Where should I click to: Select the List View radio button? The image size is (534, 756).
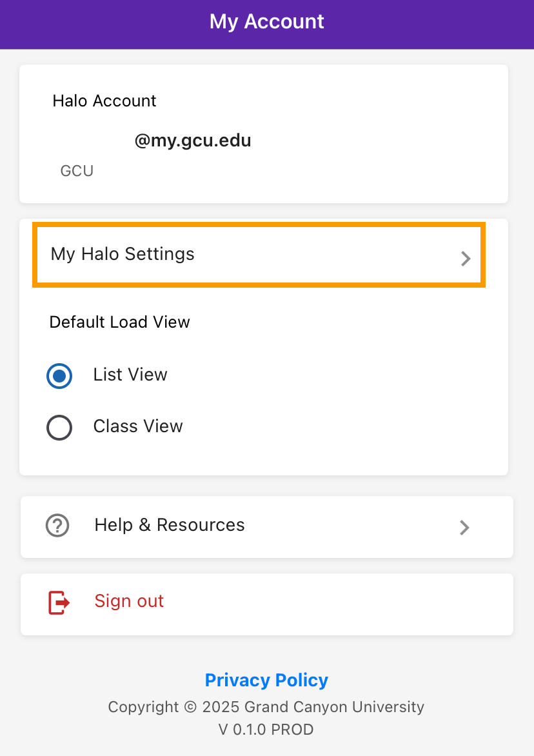[x=59, y=375]
